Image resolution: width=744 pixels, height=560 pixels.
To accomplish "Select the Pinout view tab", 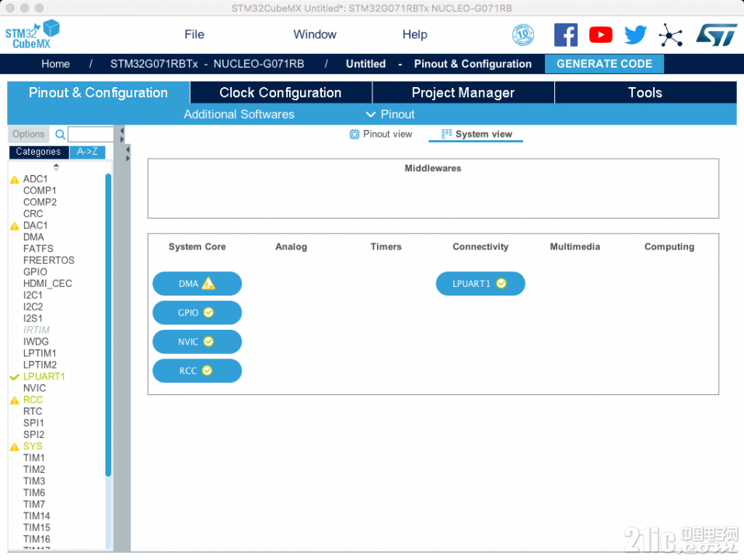I will coord(381,135).
